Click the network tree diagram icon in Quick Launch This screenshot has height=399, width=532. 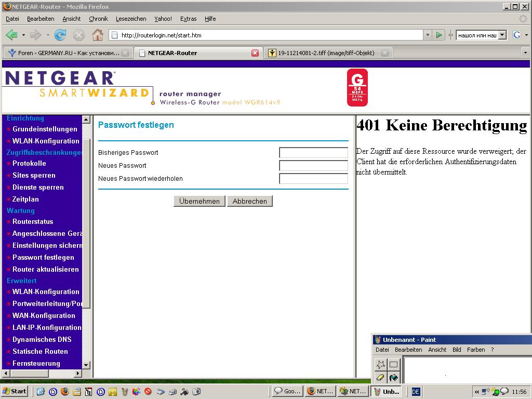click(x=88, y=392)
